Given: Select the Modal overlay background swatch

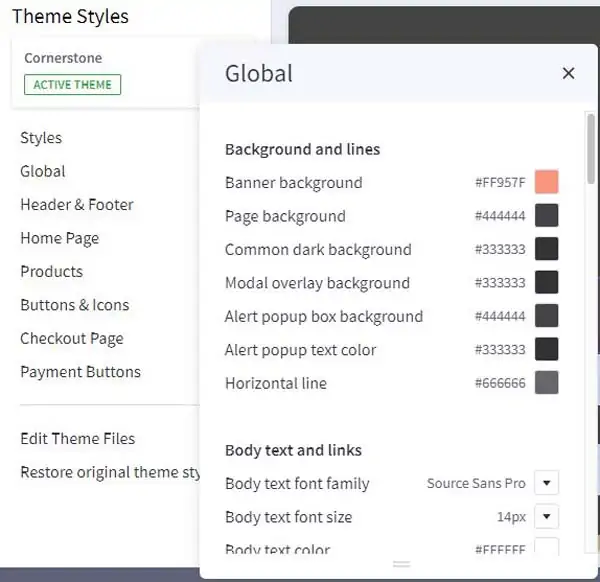Looking at the screenshot, I should (x=546, y=283).
